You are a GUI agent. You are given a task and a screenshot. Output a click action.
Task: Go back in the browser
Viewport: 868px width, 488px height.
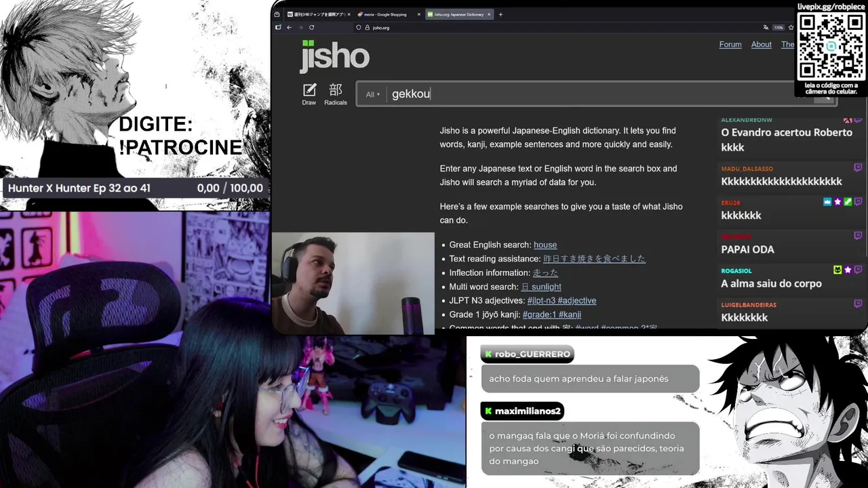coord(289,28)
